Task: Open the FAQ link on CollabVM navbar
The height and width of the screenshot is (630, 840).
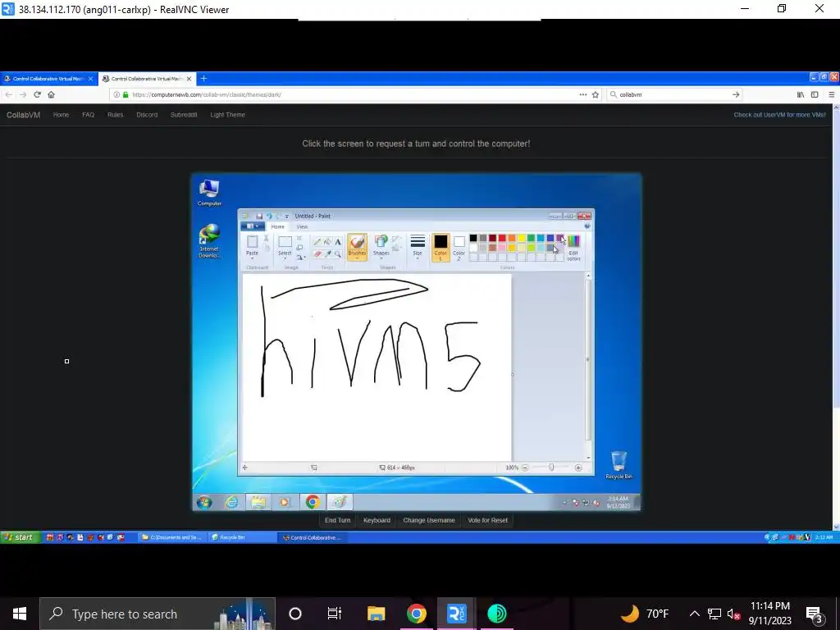Action: pyautogui.click(x=89, y=115)
